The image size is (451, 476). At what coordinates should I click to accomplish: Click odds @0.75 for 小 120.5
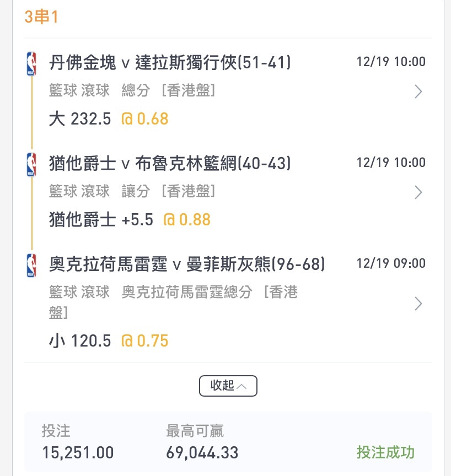(x=144, y=340)
